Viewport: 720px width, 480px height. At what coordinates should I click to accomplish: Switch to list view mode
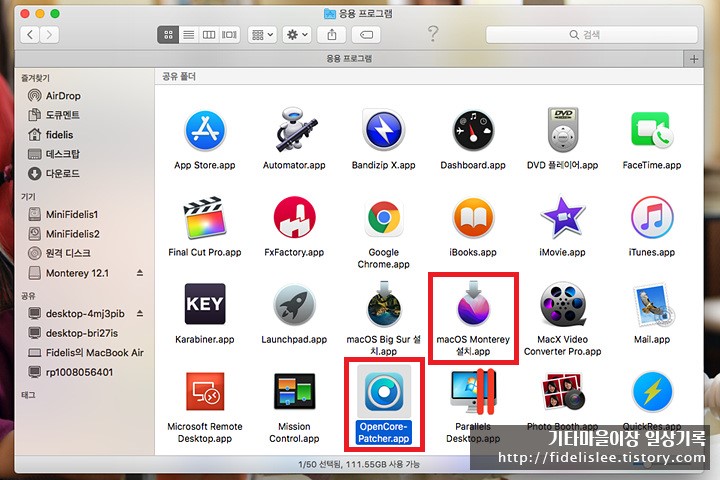(x=189, y=34)
